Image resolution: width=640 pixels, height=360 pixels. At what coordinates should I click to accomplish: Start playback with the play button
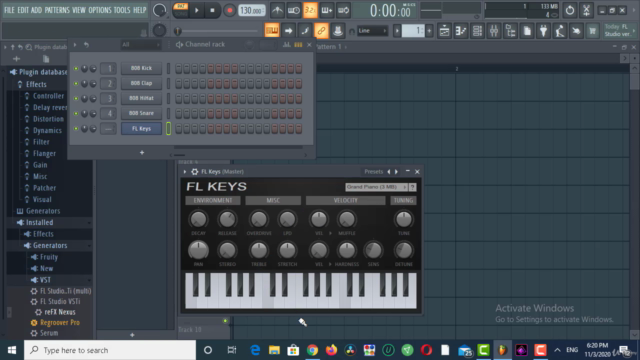(x=197, y=11)
